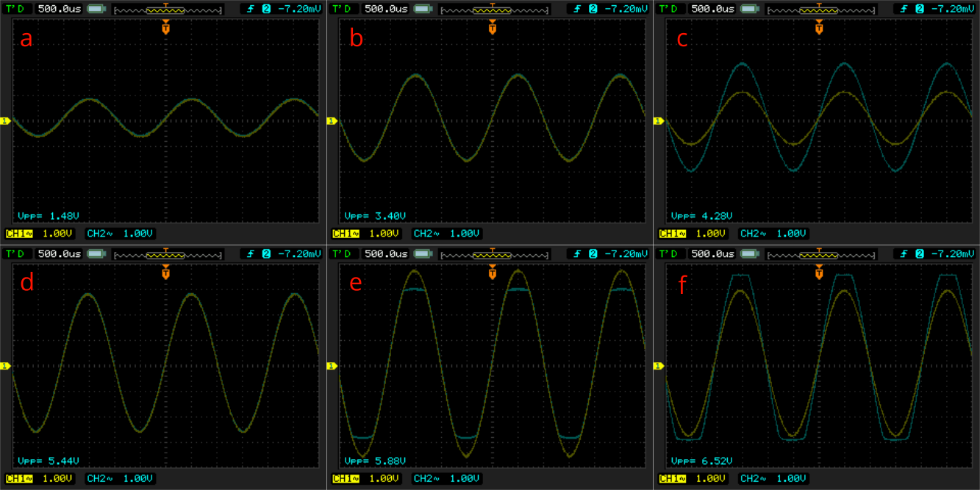The height and width of the screenshot is (490, 980).
Task: Click the Vpp= 6.52V measurement readout
Action: (x=701, y=461)
